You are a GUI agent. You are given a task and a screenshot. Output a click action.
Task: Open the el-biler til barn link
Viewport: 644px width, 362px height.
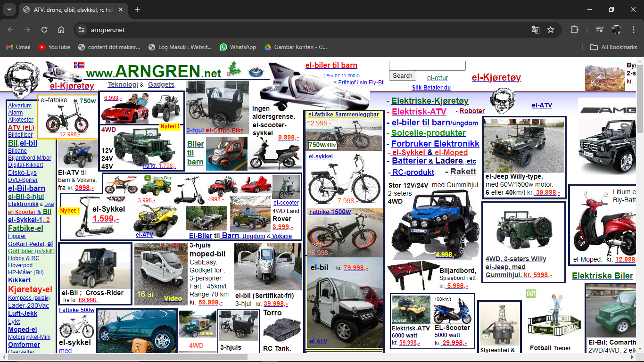(x=330, y=65)
